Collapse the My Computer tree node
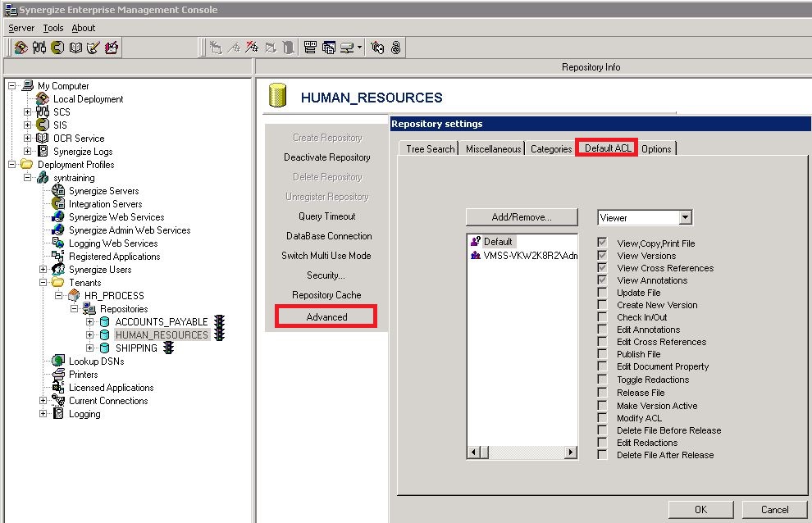This screenshot has width=812, height=523. click(x=12, y=85)
